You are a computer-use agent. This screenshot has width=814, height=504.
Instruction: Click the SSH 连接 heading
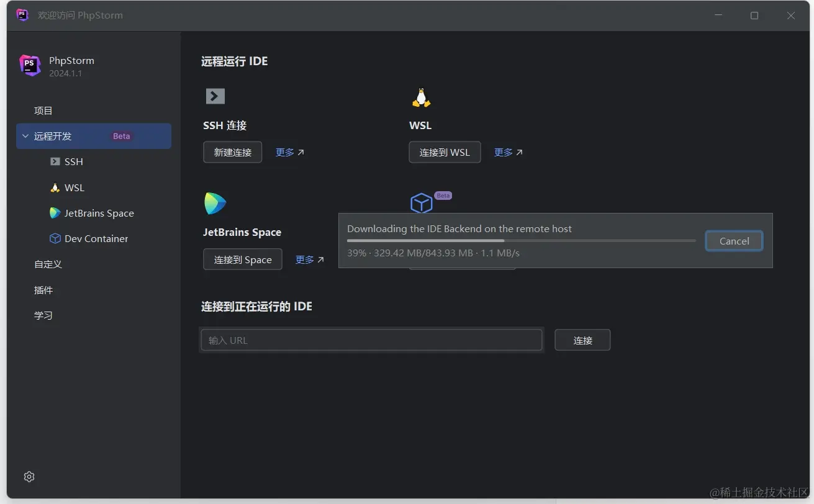(x=225, y=125)
